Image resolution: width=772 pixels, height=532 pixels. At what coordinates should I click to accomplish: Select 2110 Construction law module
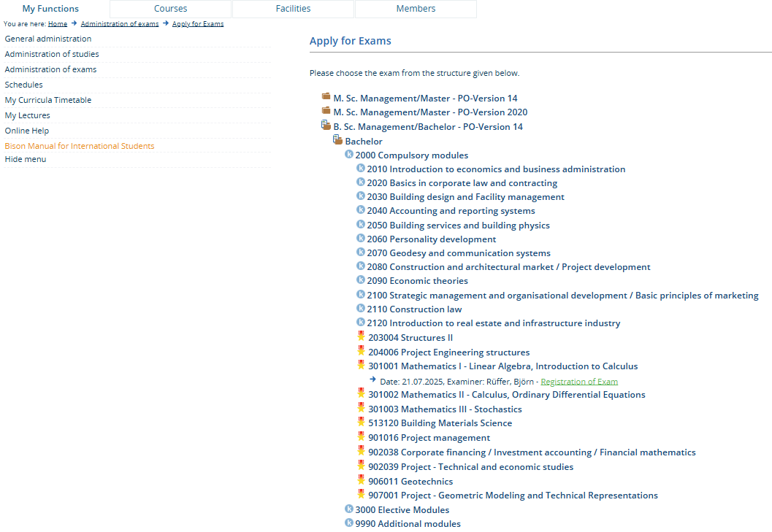click(414, 309)
